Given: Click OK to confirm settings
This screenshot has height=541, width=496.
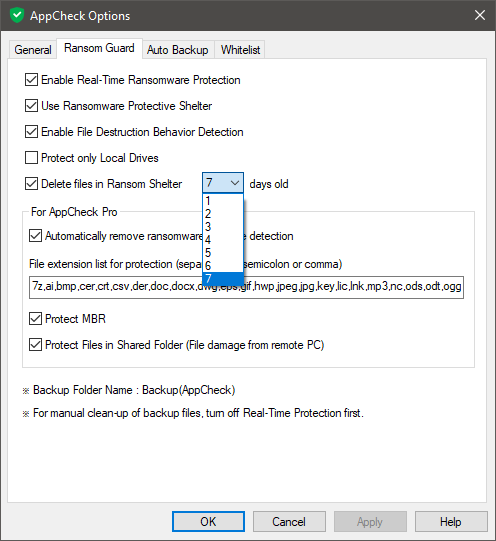Looking at the screenshot, I should coord(208,521).
